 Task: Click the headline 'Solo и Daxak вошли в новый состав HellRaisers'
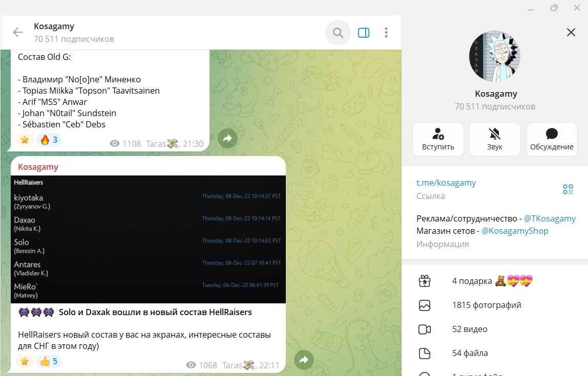tap(155, 313)
